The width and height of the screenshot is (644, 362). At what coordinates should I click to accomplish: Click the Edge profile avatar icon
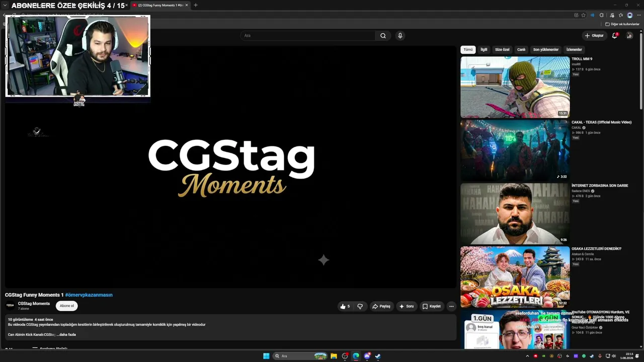click(629, 15)
